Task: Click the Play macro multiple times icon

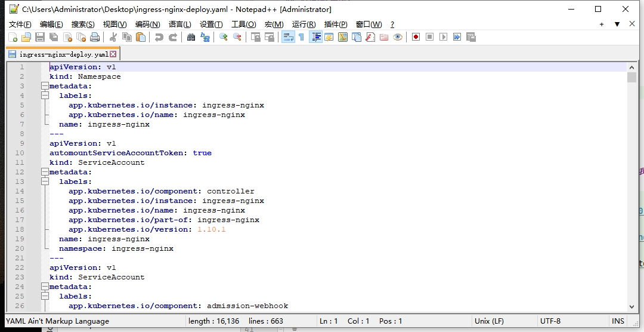Action: 457,37
